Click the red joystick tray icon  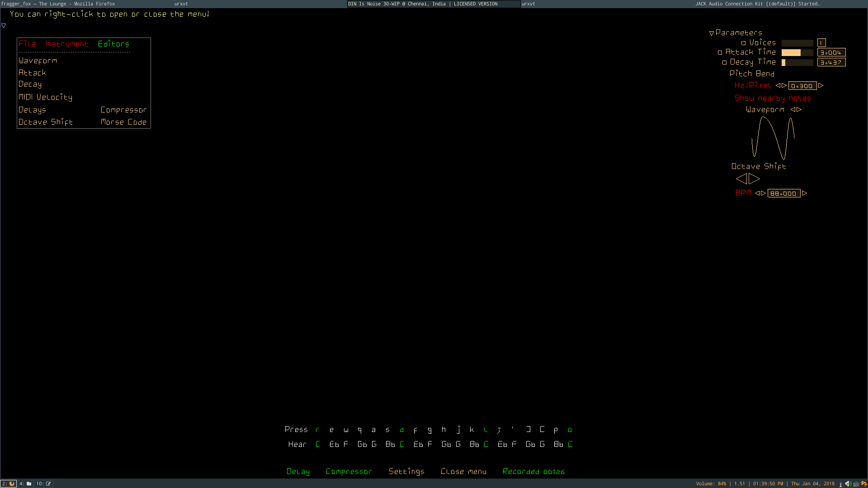point(841,484)
